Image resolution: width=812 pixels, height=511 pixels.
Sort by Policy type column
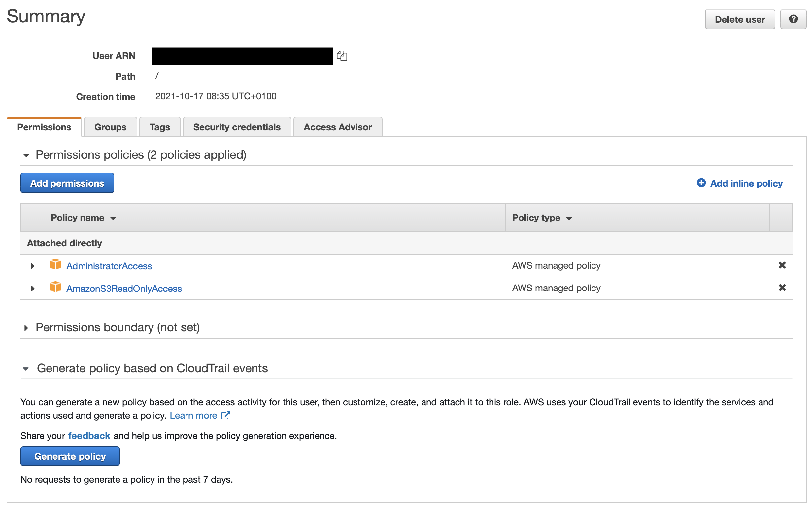pos(542,218)
